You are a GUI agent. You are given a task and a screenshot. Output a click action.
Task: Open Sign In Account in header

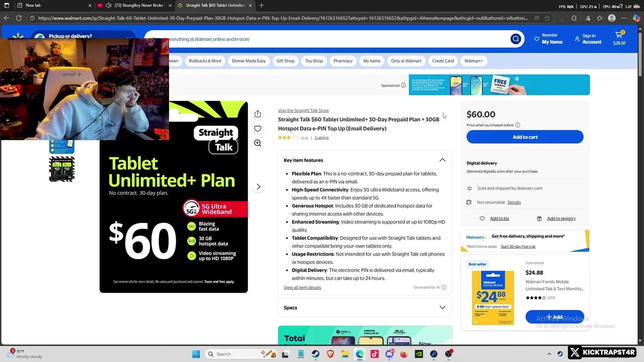(x=588, y=39)
